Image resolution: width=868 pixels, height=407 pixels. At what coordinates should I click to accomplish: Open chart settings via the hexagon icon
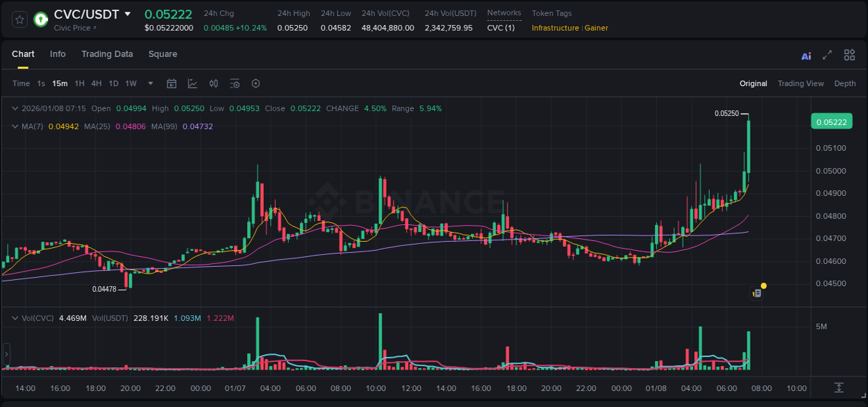256,83
